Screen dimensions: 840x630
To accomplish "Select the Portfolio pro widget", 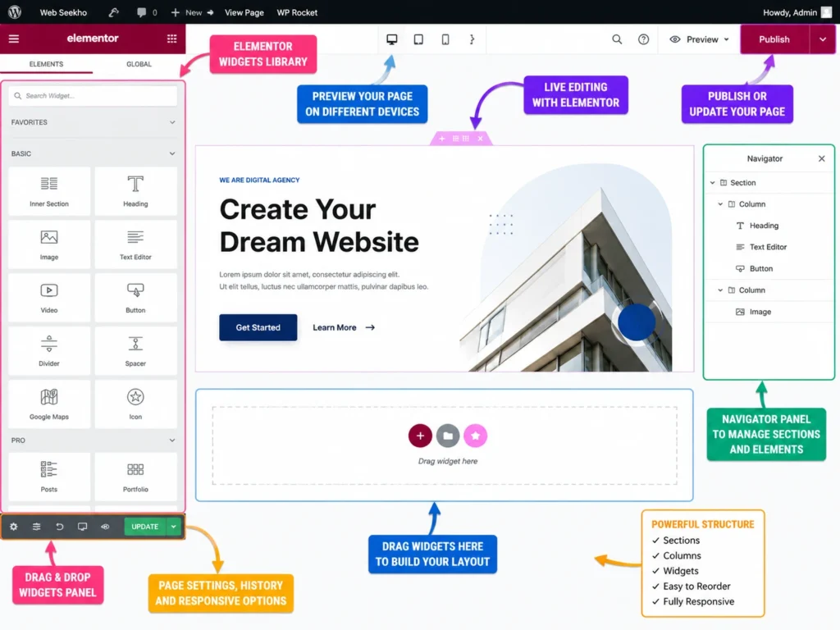I will (x=135, y=477).
